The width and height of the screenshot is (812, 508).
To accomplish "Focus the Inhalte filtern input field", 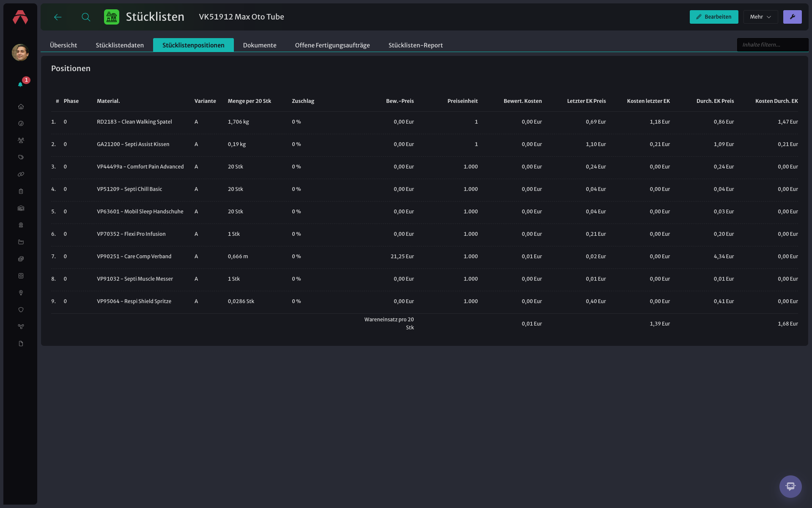I will click(772, 45).
